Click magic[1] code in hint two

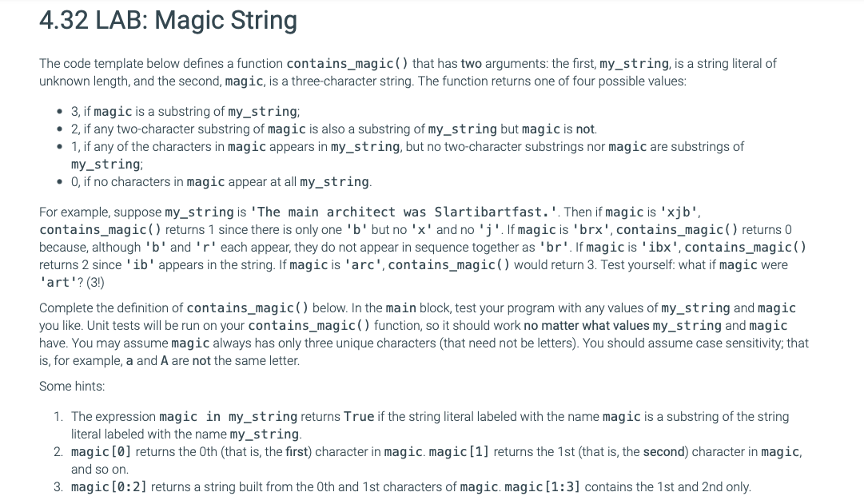459,452
